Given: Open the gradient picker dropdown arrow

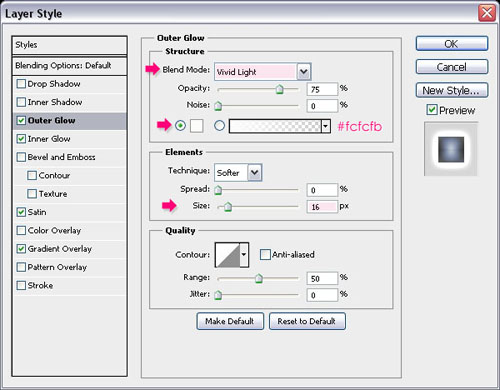Looking at the screenshot, I should tap(326, 126).
